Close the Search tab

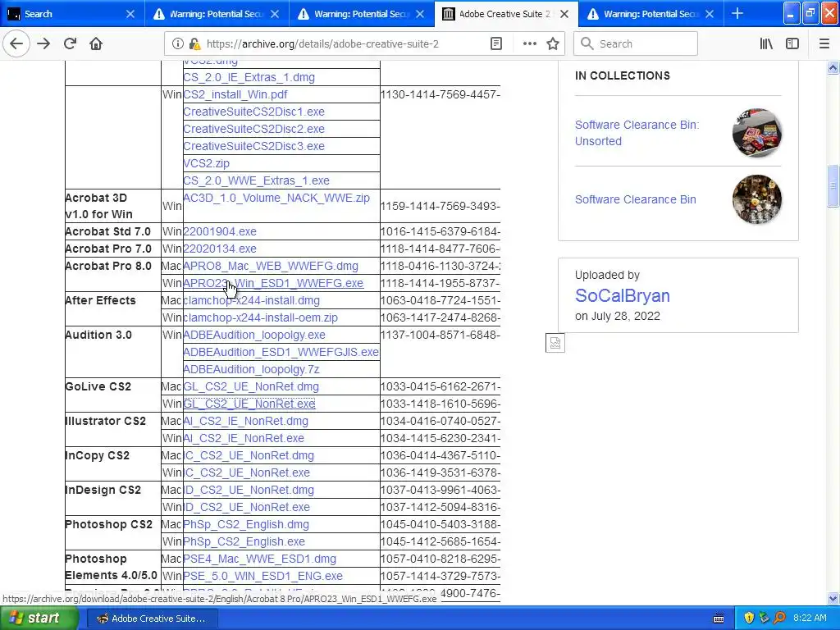click(130, 14)
